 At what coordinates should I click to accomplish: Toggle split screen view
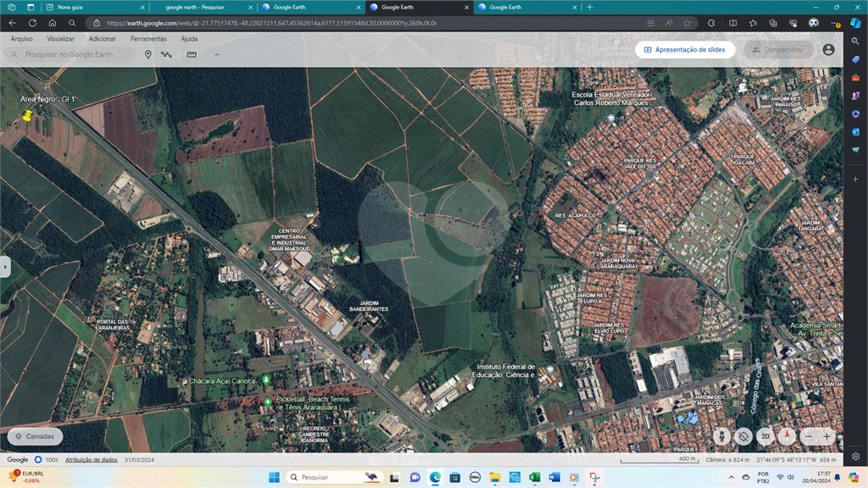[733, 23]
